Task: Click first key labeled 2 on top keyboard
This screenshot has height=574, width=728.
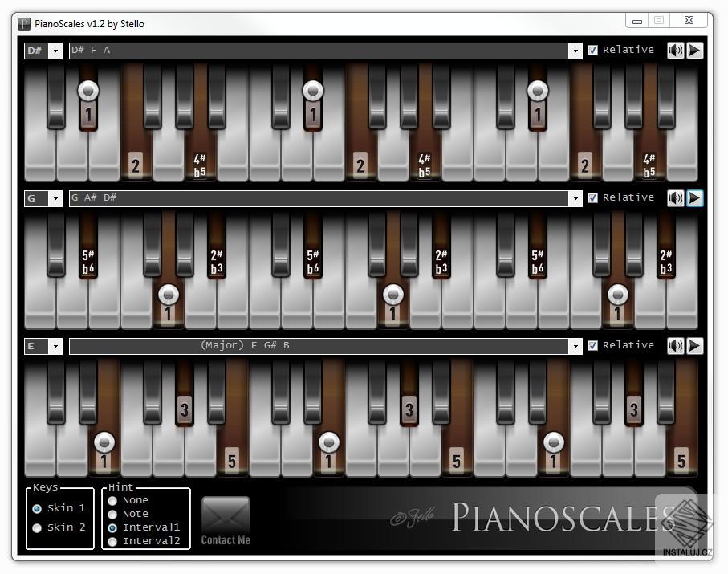Action: [x=135, y=165]
